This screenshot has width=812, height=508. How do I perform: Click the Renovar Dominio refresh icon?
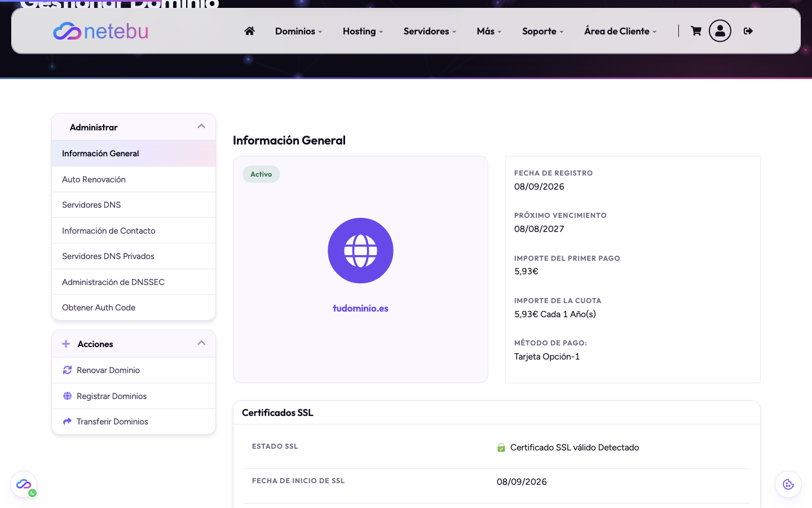67,370
